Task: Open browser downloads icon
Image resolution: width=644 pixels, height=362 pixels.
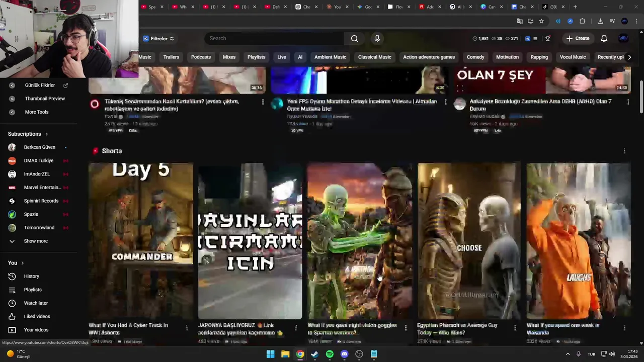Action: click(x=600, y=21)
